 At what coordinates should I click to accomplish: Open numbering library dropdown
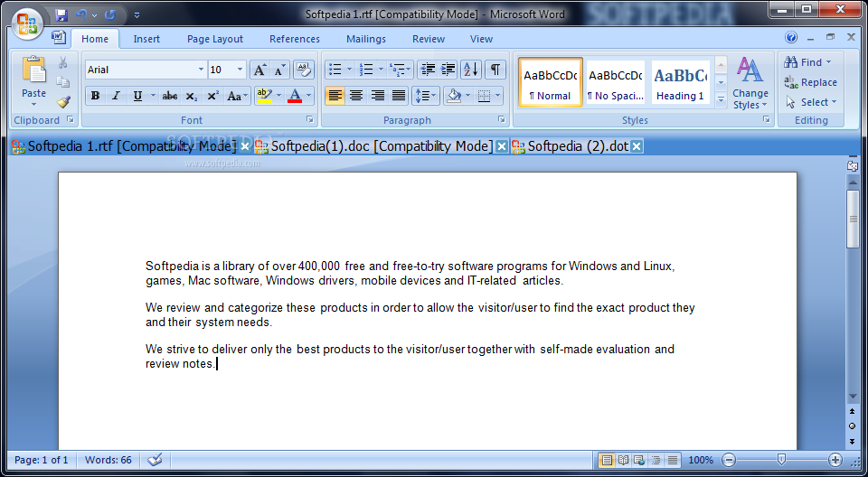[x=381, y=70]
